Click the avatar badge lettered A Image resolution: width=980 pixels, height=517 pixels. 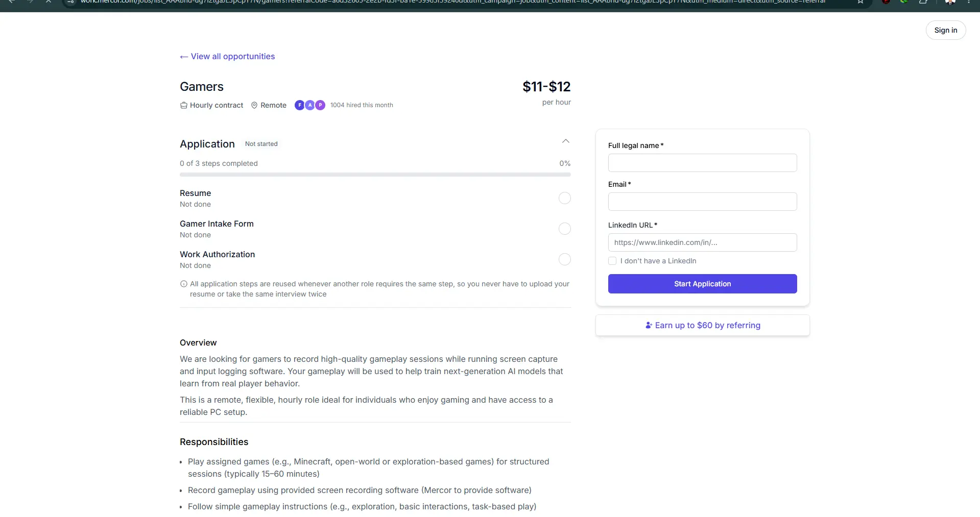310,105
